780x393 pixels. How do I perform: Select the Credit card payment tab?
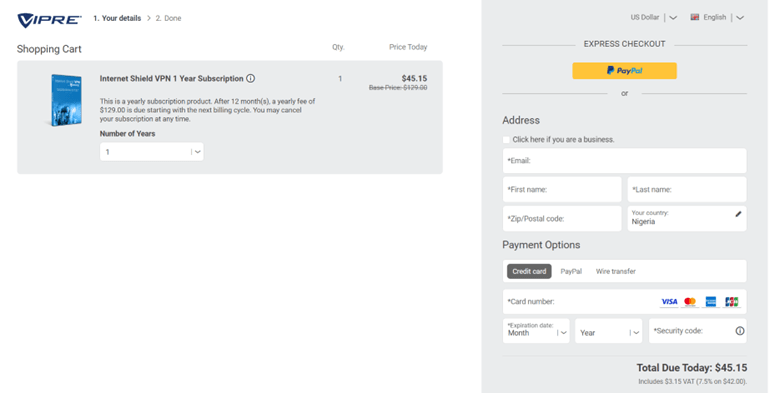pyautogui.click(x=529, y=271)
